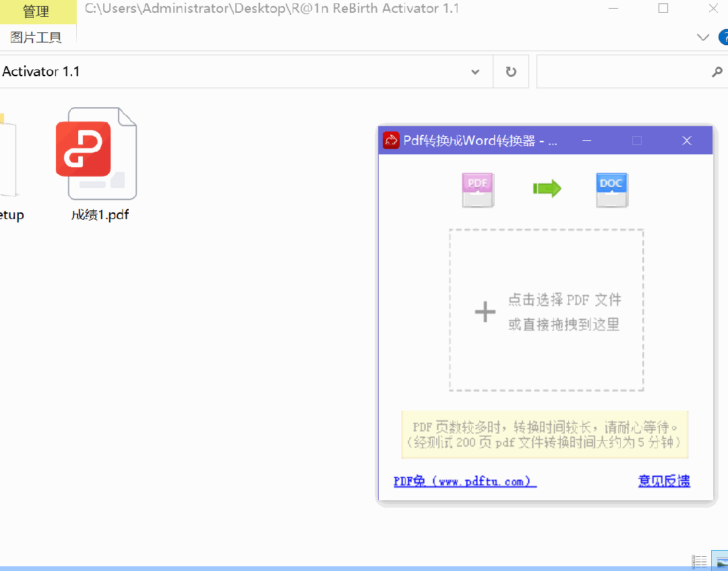Click the blue DOC output icon
Viewport: 728px width, 571px height.
611,189
